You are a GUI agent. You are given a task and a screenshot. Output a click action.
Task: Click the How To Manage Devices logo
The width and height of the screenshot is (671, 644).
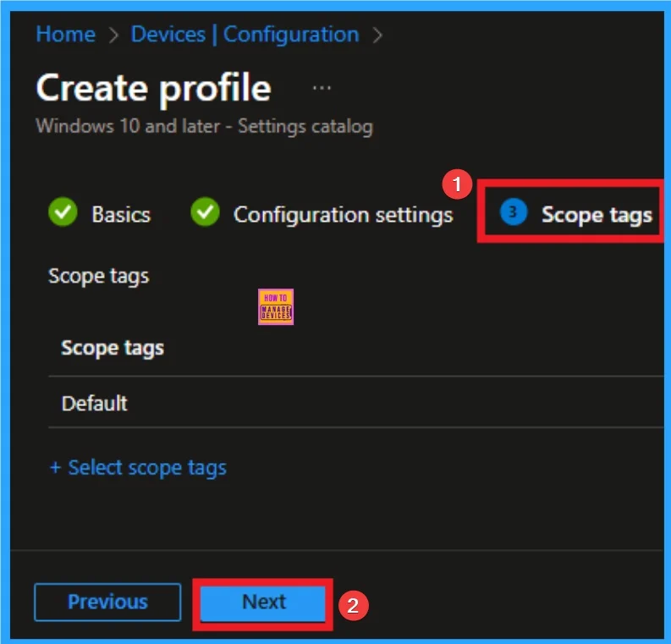click(x=276, y=307)
